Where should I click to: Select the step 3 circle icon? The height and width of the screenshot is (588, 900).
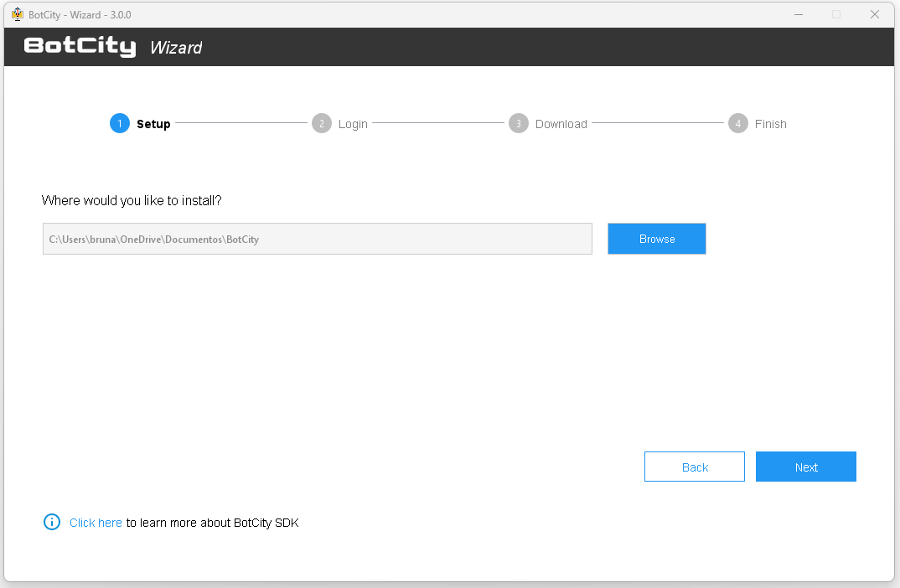519,124
